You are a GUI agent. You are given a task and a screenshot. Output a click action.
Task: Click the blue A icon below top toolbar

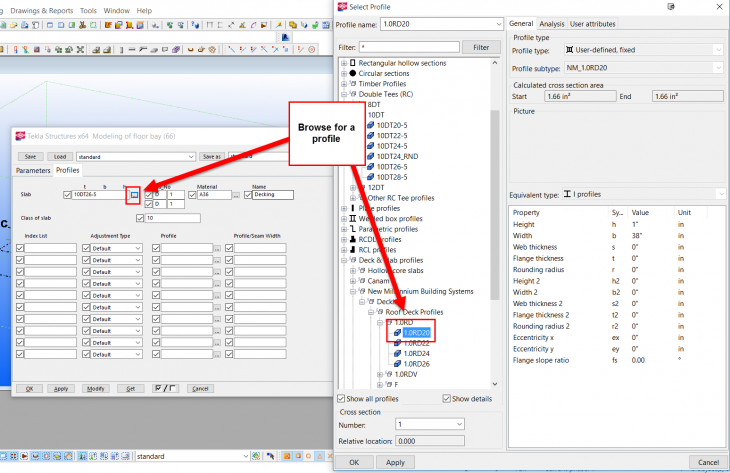coord(285,37)
